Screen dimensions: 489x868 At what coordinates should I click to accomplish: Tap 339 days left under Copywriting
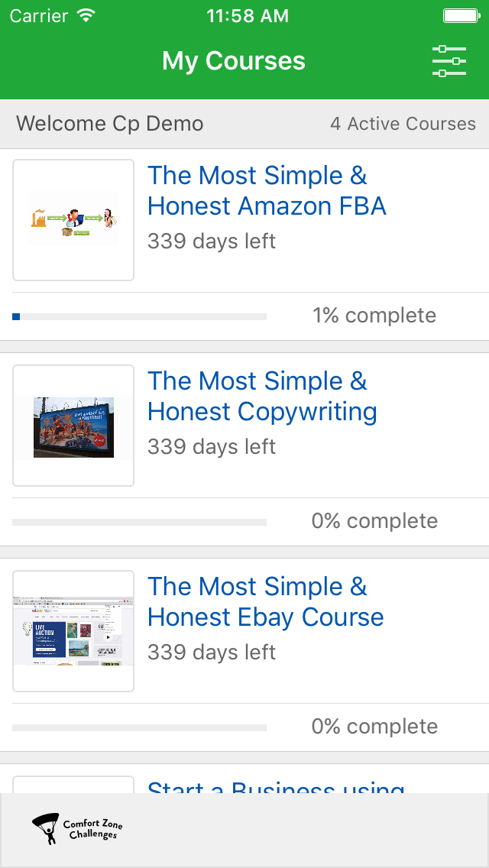pos(212,446)
